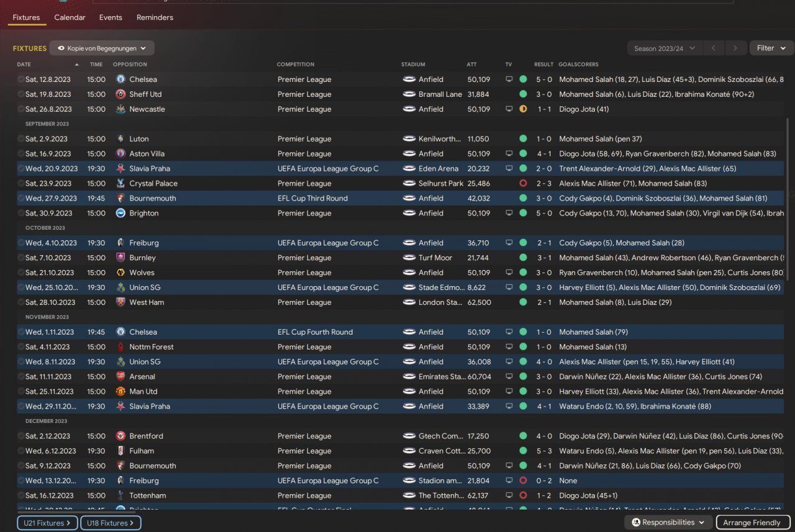
Task: Expand the Filter dropdown
Action: pos(771,48)
